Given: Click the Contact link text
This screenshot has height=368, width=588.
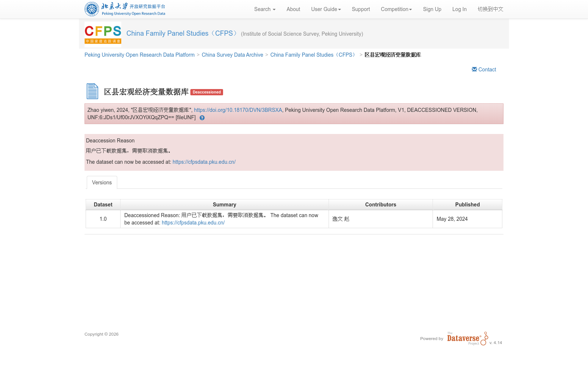Looking at the screenshot, I should click(x=487, y=70).
